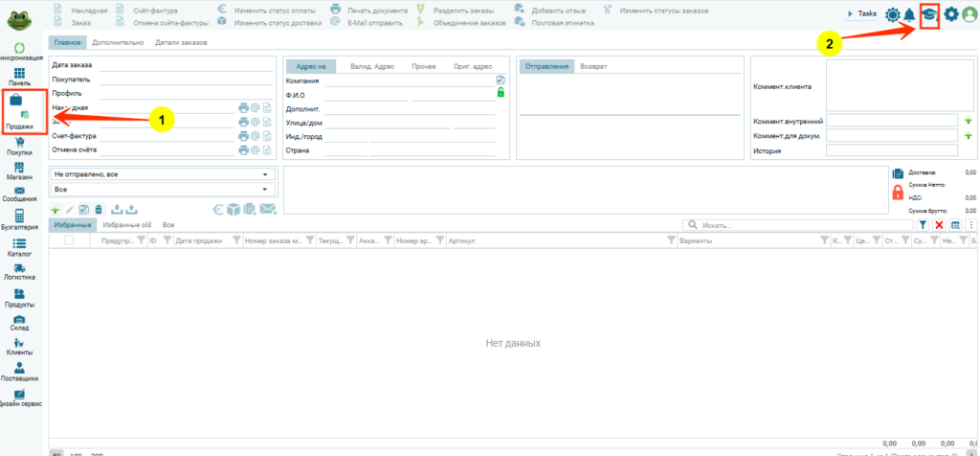
Task: Open Логистика truck icon in sidebar
Action: click(20, 269)
